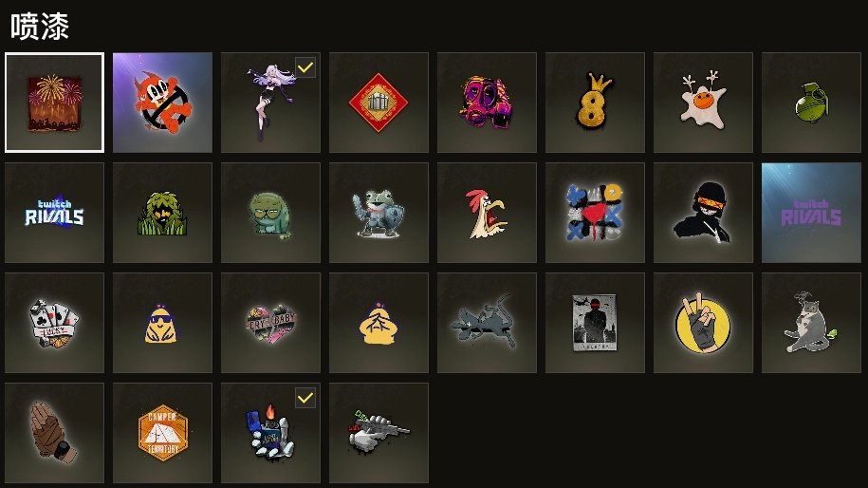
Task: Pick the ghillie suit bush spray
Action: click(162, 213)
